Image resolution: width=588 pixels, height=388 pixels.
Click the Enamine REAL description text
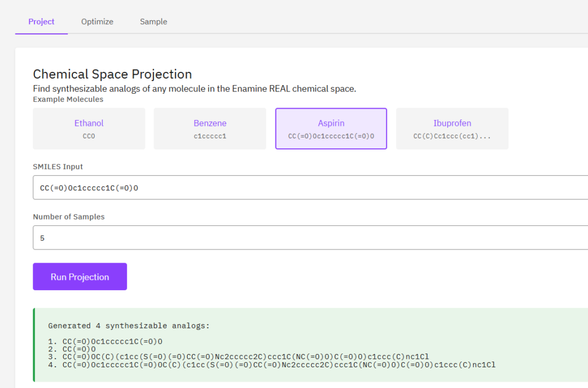194,89
